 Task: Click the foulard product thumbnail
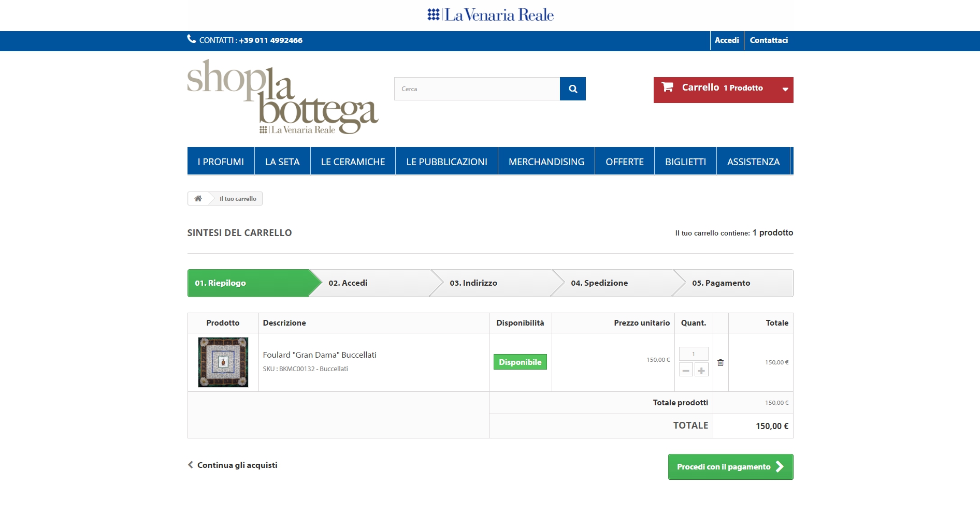coord(223,362)
